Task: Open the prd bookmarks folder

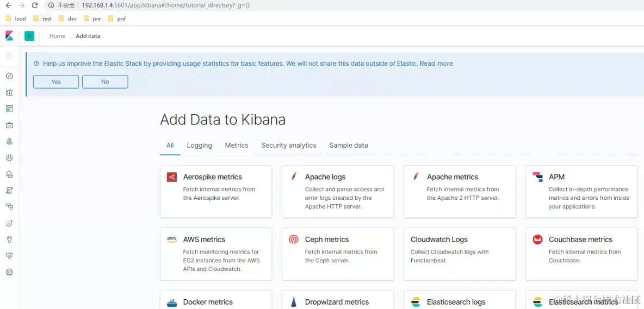Action: (116, 18)
